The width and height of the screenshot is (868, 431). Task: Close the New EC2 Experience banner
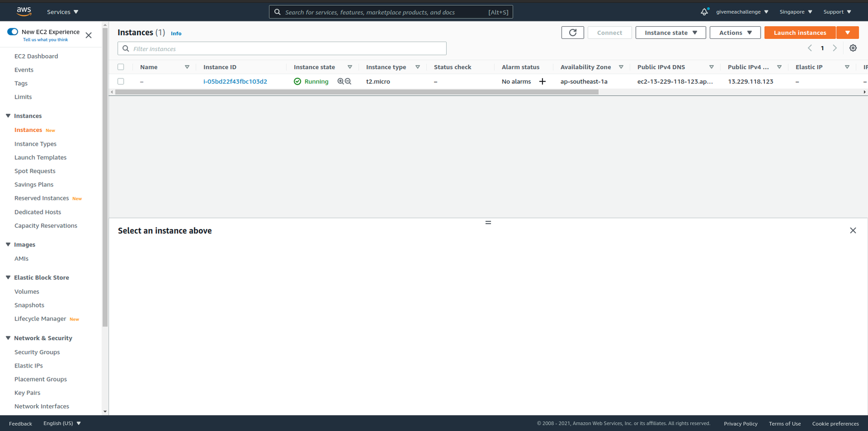tap(88, 35)
